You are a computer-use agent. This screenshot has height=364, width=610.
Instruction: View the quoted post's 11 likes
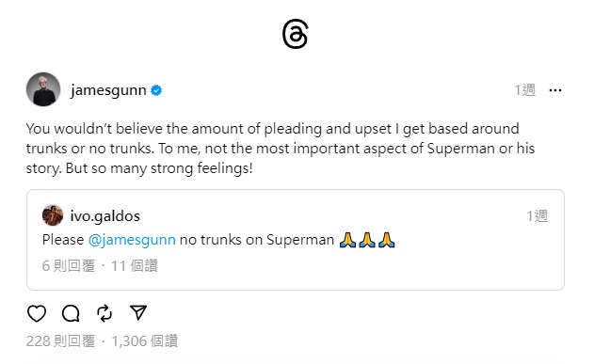pos(135,266)
